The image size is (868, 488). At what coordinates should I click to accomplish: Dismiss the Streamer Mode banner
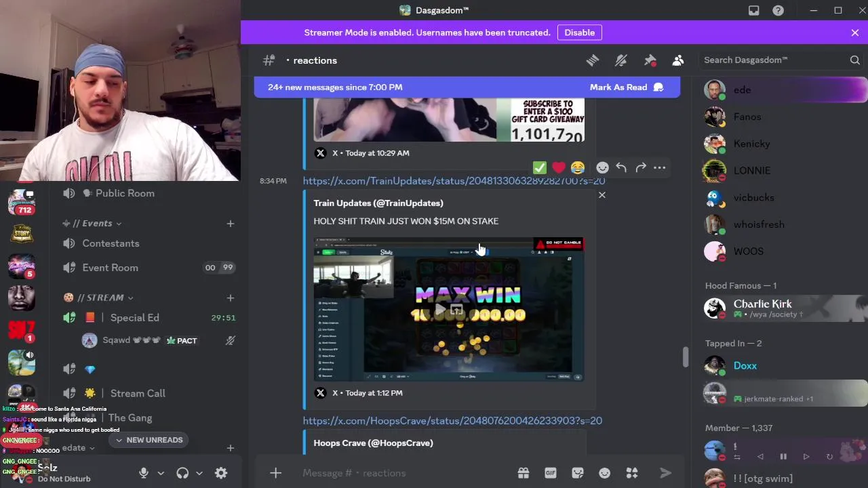coord(855,33)
